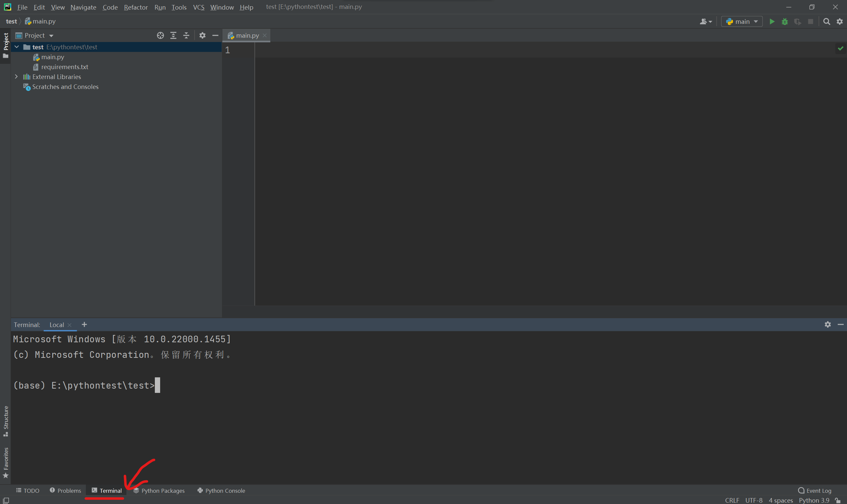Start debugging with the bug icon
This screenshot has height=504, width=847.
point(785,22)
